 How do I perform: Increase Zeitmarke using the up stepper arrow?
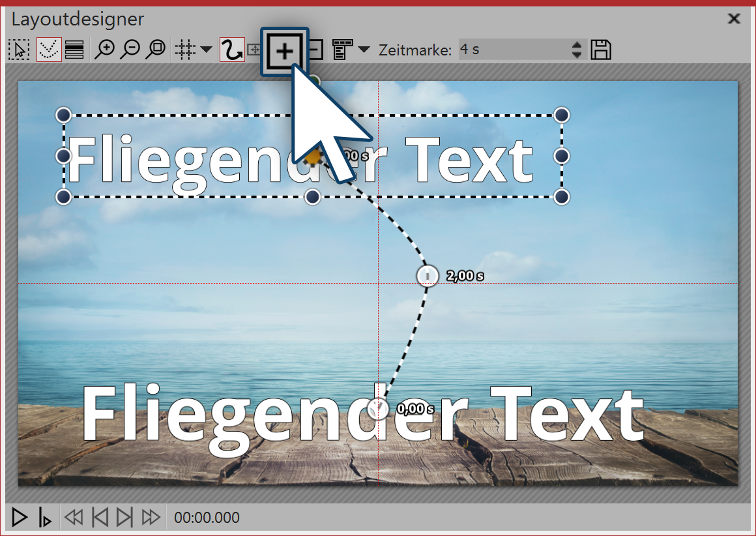point(577,45)
